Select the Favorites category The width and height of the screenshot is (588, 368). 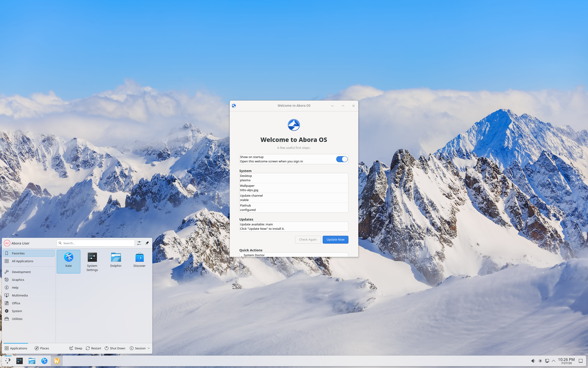(x=29, y=253)
